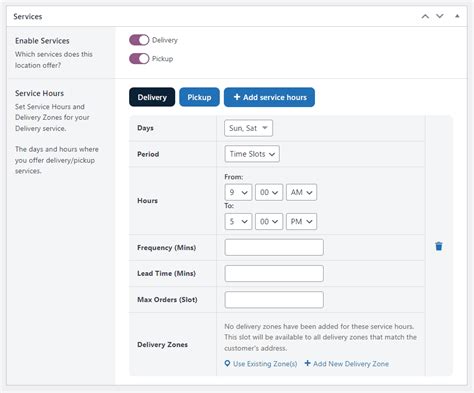This screenshot has height=393, width=474.
Task: Click the Use Existing Zone(s) link
Action: coord(265,364)
